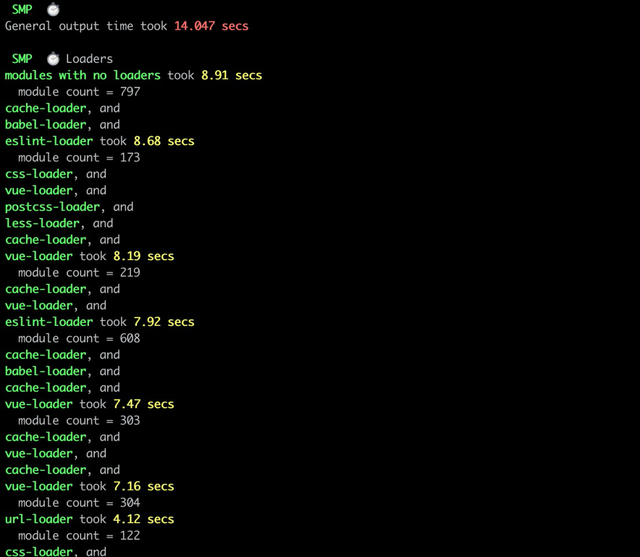The height and width of the screenshot is (557, 640).
Task: Select 'module count = 219' line
Action: tap(79, 273)
